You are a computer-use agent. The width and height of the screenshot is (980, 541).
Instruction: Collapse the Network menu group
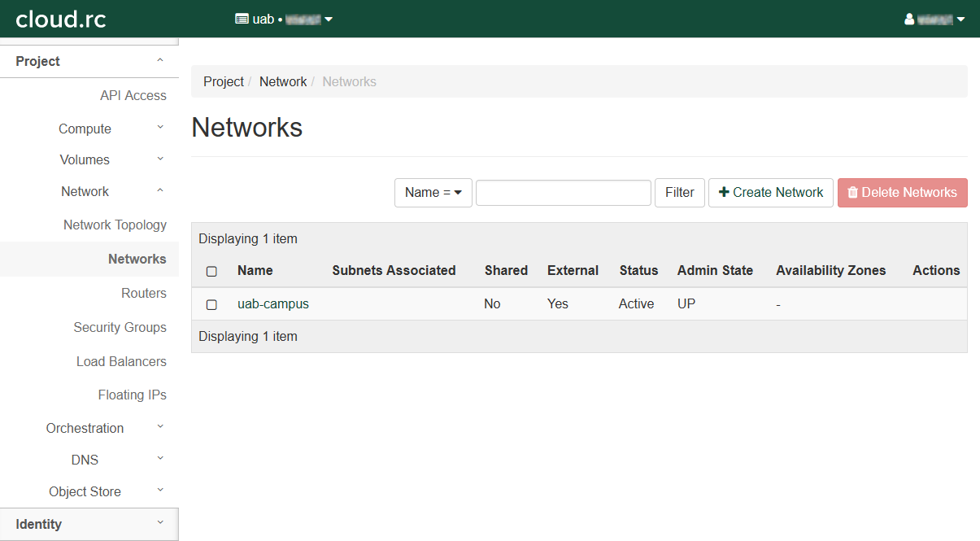pos(89,192)
